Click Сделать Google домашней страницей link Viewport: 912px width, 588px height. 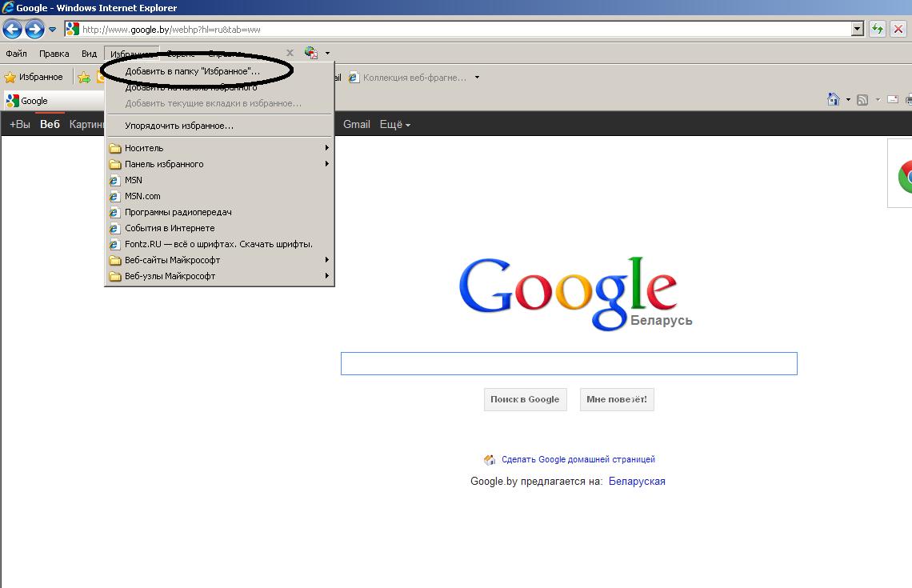(578, 459)
